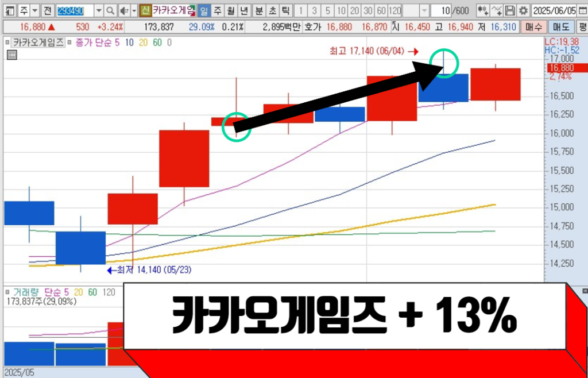Select the 월 monthly chart period
The width and height of the screenshot is (588, 378).
coord(231,11)
